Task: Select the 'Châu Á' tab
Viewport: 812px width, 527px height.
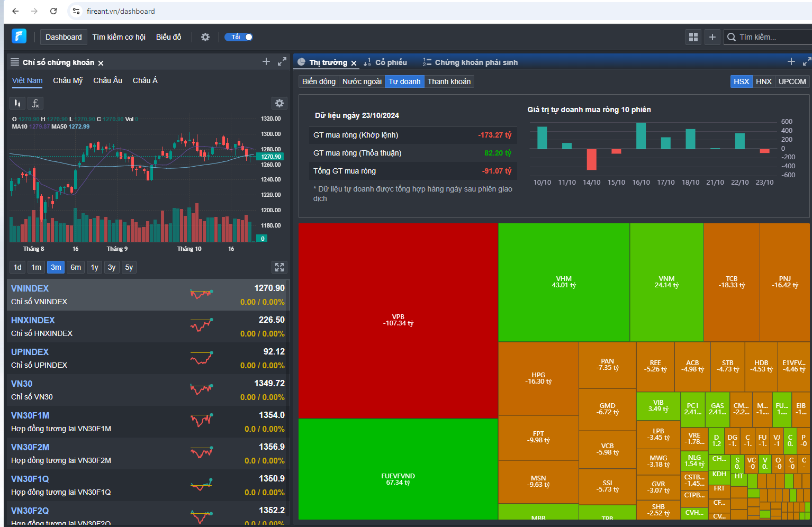Action: click(x=145, y=80)
